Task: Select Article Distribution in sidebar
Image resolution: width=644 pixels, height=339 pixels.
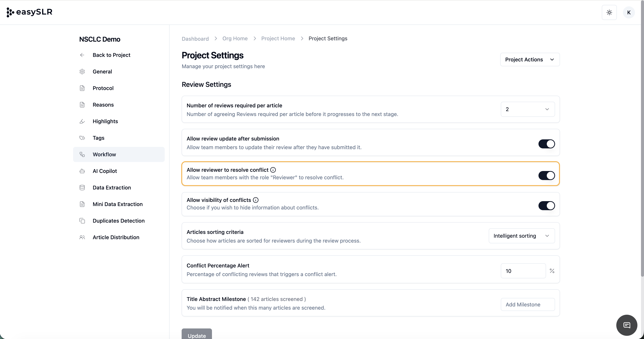Action: pos(116,237)
